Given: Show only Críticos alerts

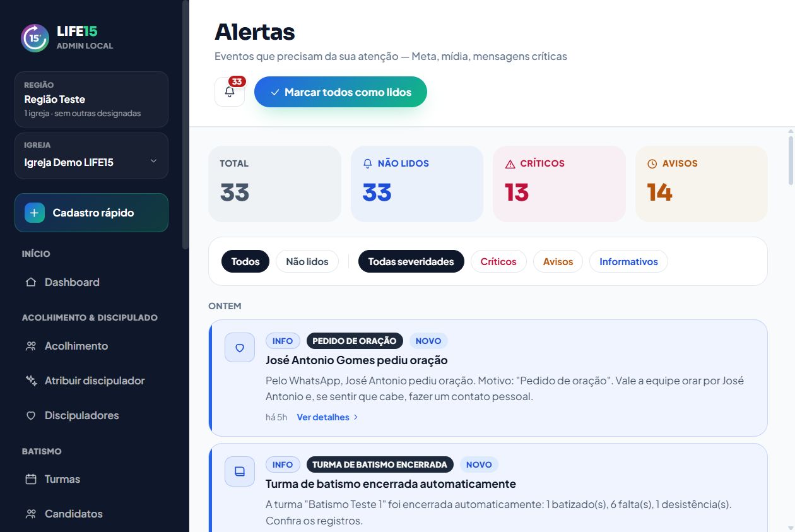Looking at the screenshot, I should 498,261.
